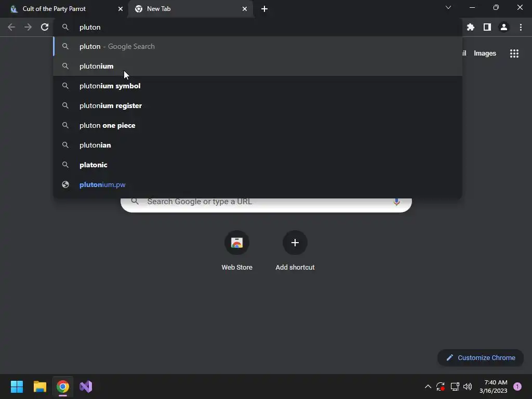Open the volume speaker tray icon

468,387
